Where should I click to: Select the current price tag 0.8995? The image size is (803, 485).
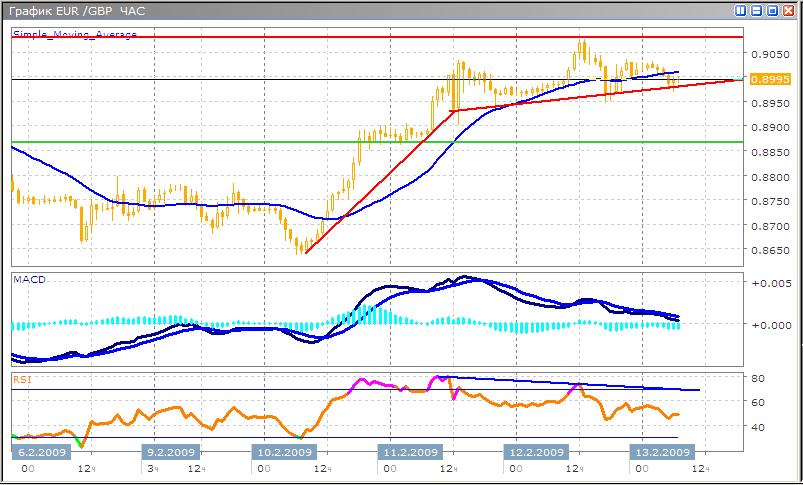(x=763, y=79)
